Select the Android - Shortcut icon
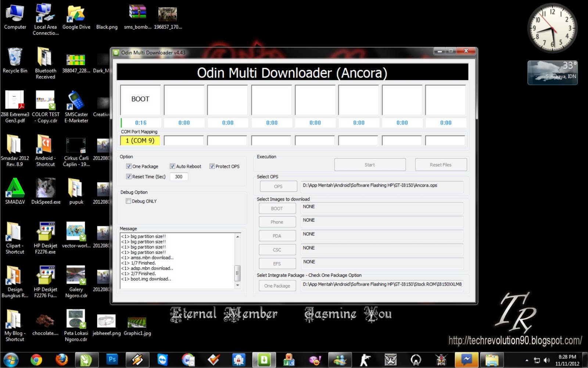Screen dimensions: 588x368 (46, 151)
